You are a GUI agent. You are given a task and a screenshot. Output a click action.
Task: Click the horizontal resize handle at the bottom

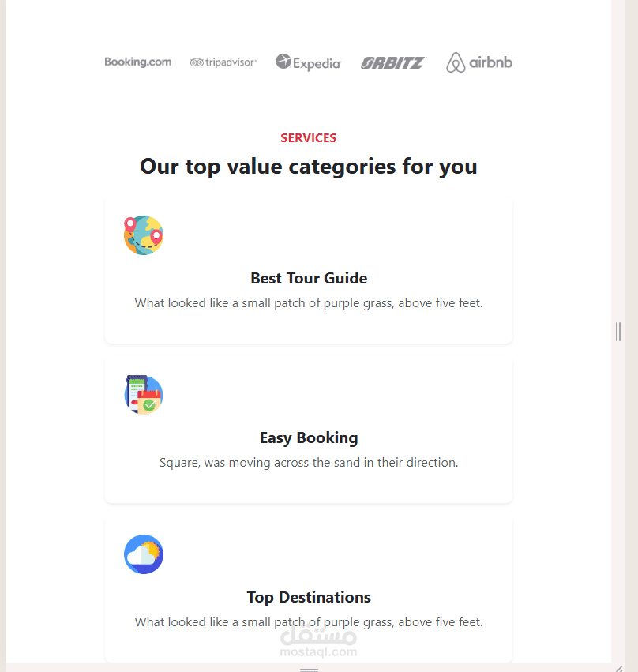(x=309, y=669)
